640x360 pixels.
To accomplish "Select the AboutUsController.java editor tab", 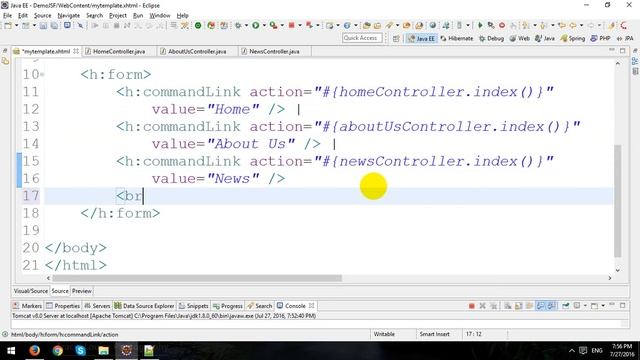I will point(197,51).
